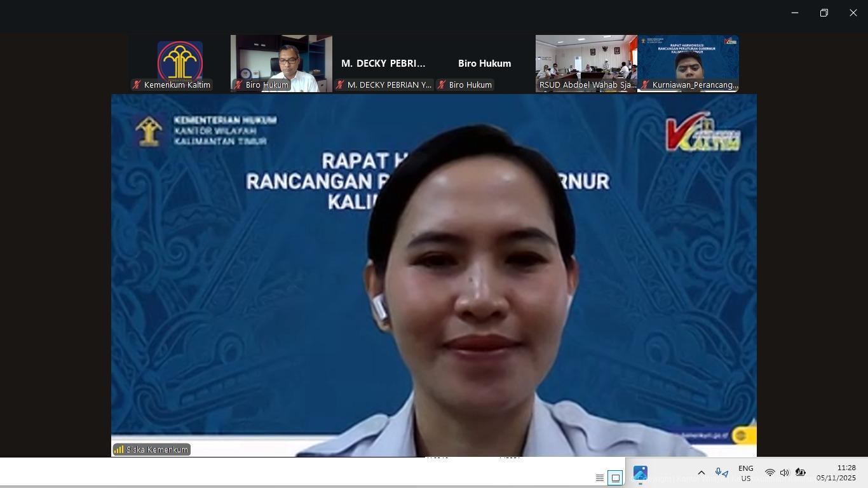Open the clock and date flyout

(x=836, y=473)
